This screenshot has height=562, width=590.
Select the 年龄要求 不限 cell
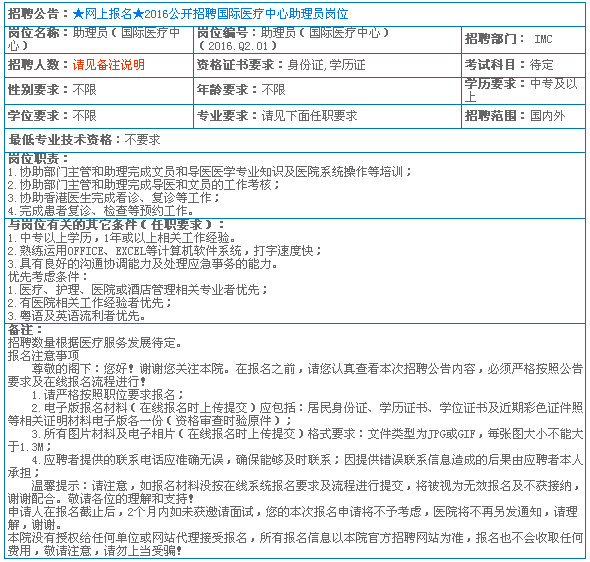tap(327, 91)
